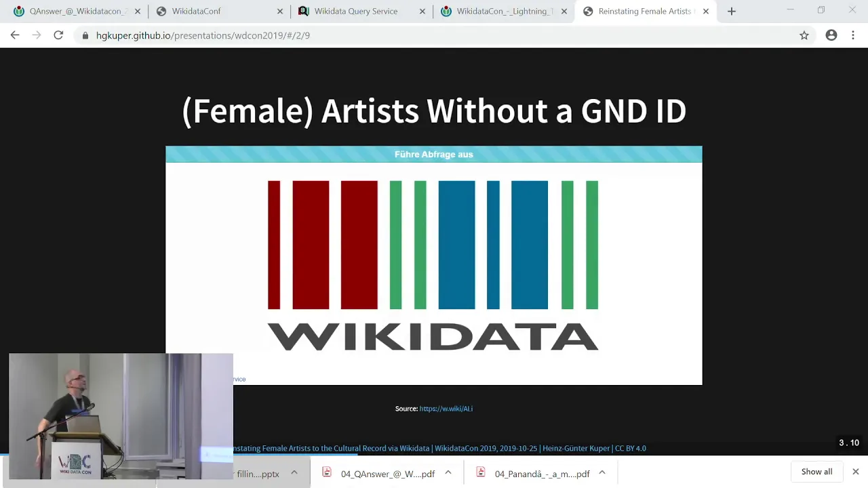Click the presentation footer title link
This screenshot has width=868, height=488.
pyautogui.click(x=439, y=448)
